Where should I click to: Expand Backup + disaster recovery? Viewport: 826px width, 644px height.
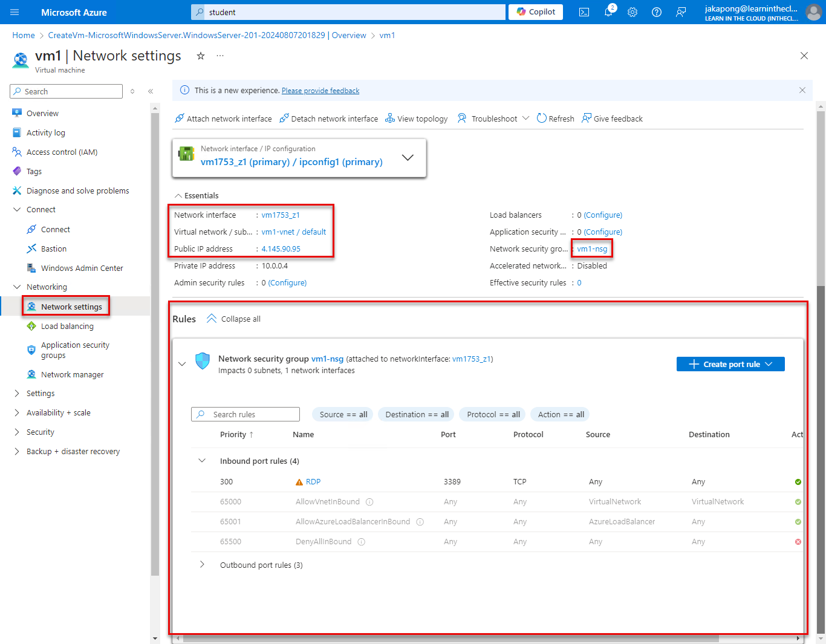(17, 452)
